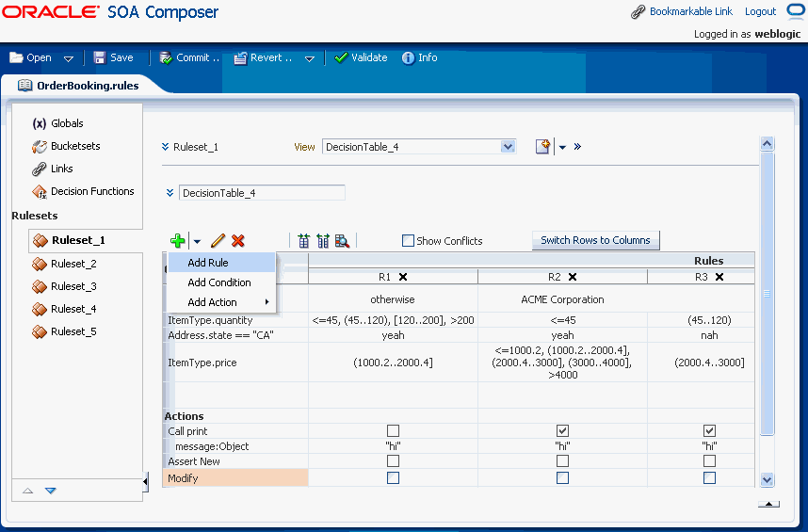The height and width of the screenshot is (532, 808).
Task: Select Ruleset_3 in the rulesets list
Action: (64, 286)
